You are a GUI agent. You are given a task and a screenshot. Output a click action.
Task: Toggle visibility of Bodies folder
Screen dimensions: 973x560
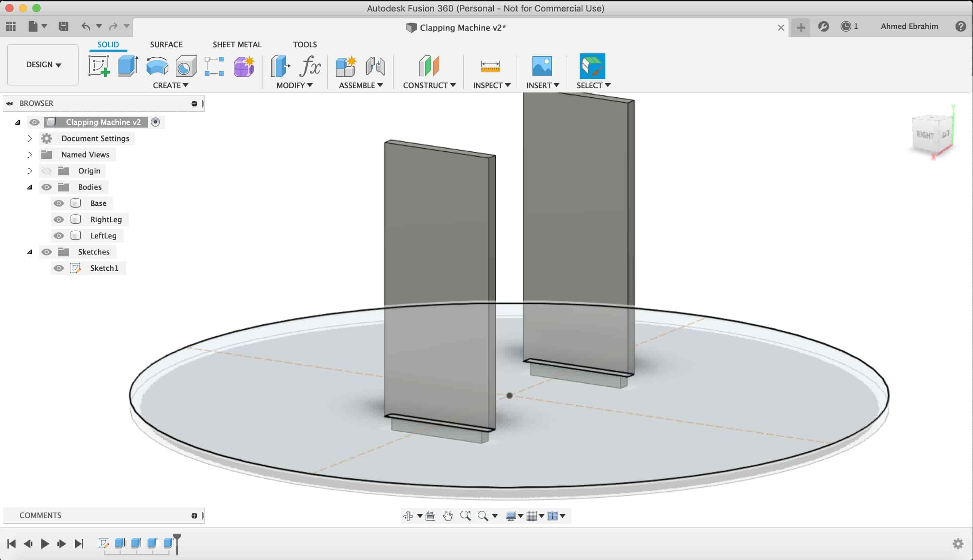[47, 187]
